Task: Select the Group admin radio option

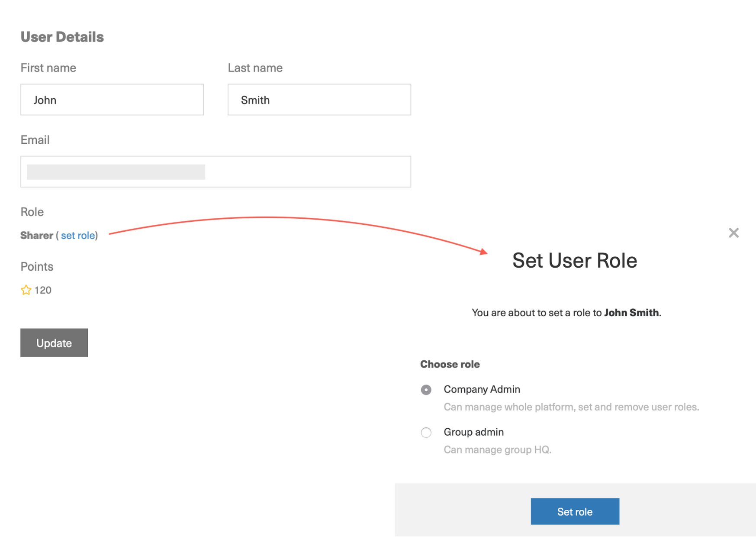Action: [426, 432]
